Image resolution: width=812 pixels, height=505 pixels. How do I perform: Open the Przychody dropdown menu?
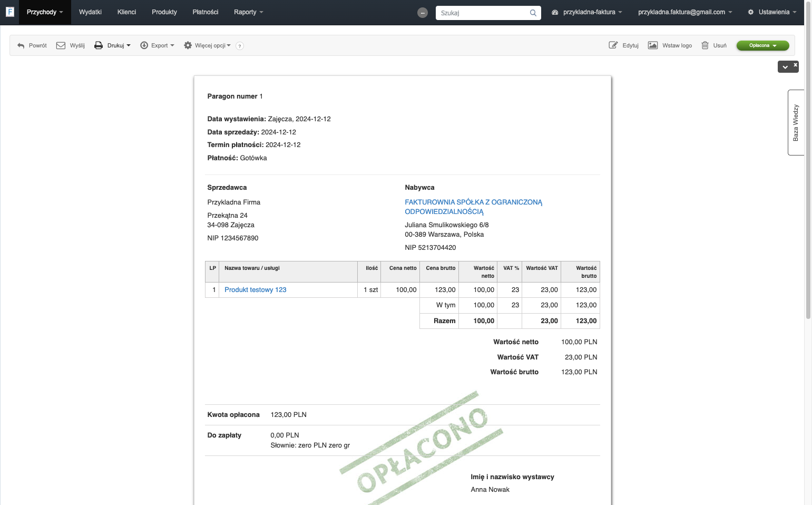click(x=45, y=12)
